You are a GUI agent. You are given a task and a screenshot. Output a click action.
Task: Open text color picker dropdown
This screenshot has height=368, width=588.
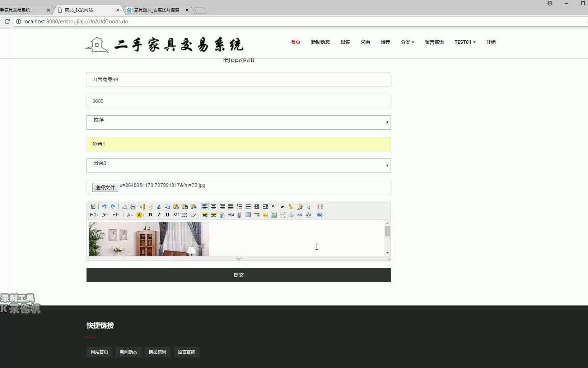(130, 215)
